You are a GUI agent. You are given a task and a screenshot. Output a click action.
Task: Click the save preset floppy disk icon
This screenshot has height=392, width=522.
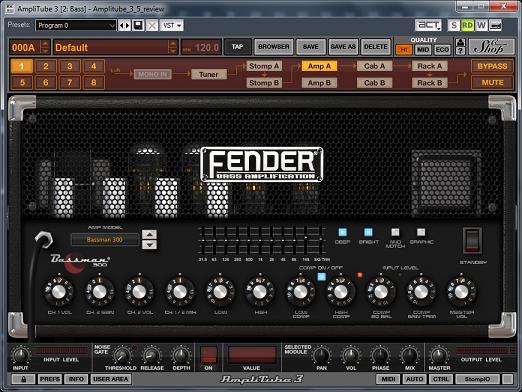point(138,25)
